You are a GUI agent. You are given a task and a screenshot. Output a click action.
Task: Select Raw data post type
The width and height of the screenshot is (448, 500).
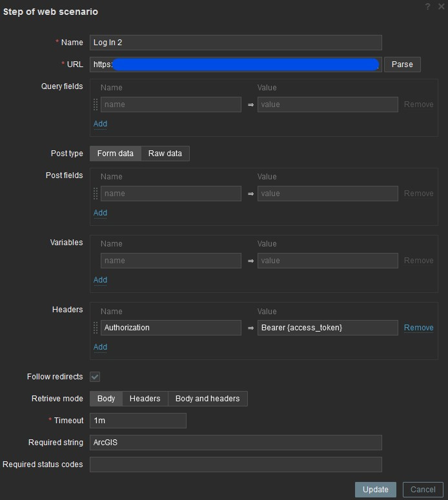(165, 154)
